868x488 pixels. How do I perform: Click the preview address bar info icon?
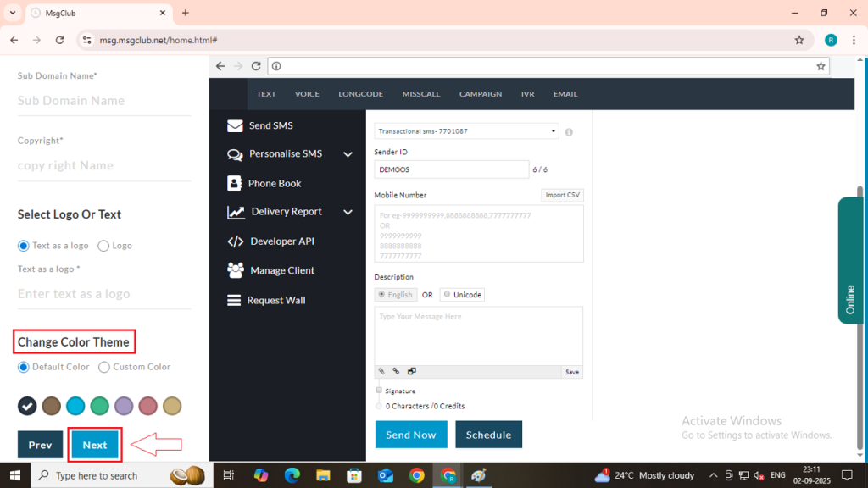point(276,66)
